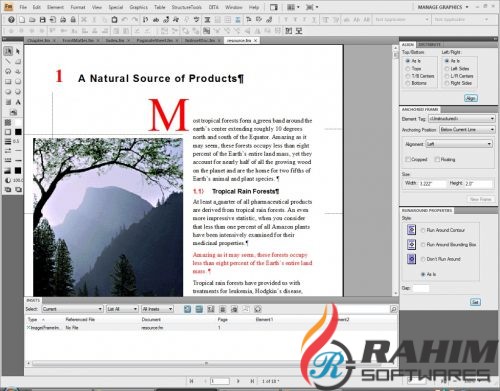This screenshot has height=391, width=500.
Task: Click the Don't Run Around style icon
Action: [x=411, y=259]
